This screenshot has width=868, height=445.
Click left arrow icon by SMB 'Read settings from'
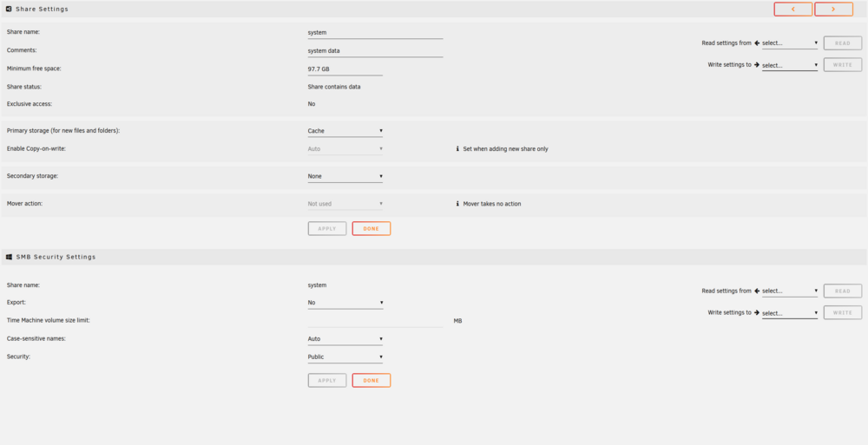coord(757,291)
